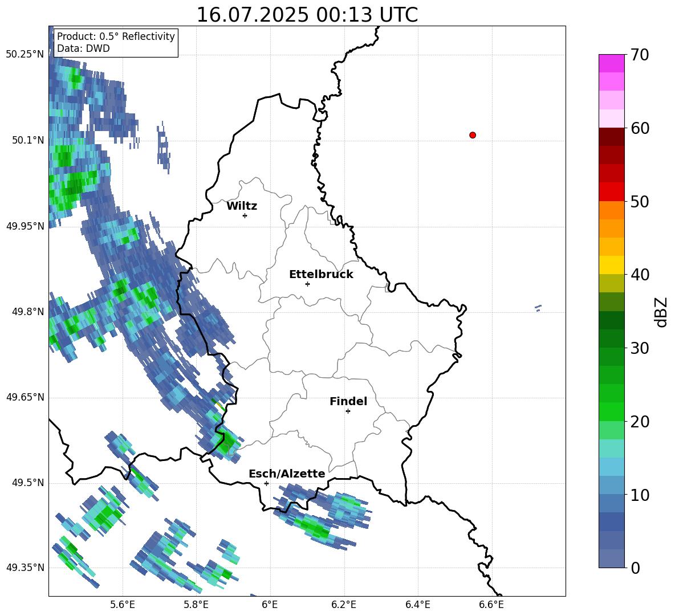The width and height of the screenshot is (675, 616).
Task: Click the dark red colorbar segment below 60
Action: pos(611,137)
